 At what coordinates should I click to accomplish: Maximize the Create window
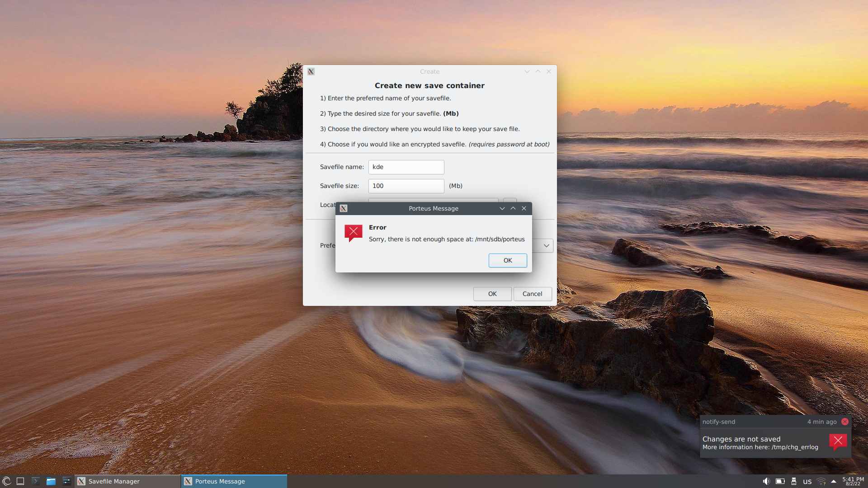click(538, 71)
